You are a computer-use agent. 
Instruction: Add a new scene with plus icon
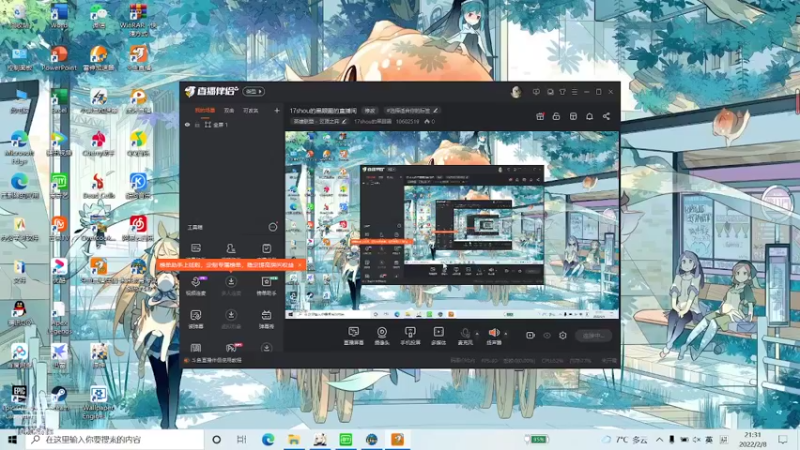coord(277,110)
